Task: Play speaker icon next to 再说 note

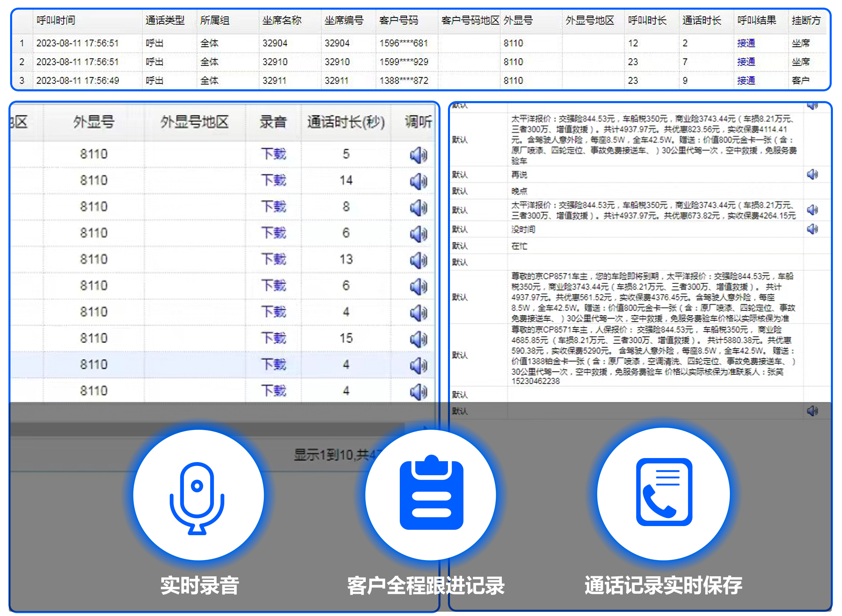Action: click(x=812, y=174)
